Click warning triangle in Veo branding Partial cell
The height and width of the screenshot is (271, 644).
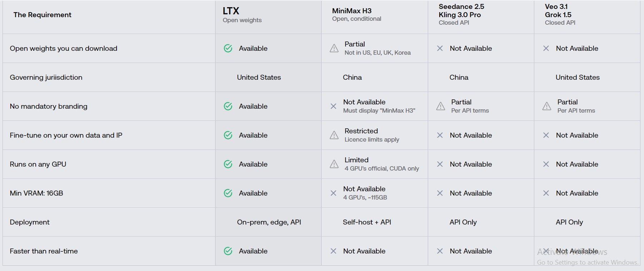(x=547, y=106)
